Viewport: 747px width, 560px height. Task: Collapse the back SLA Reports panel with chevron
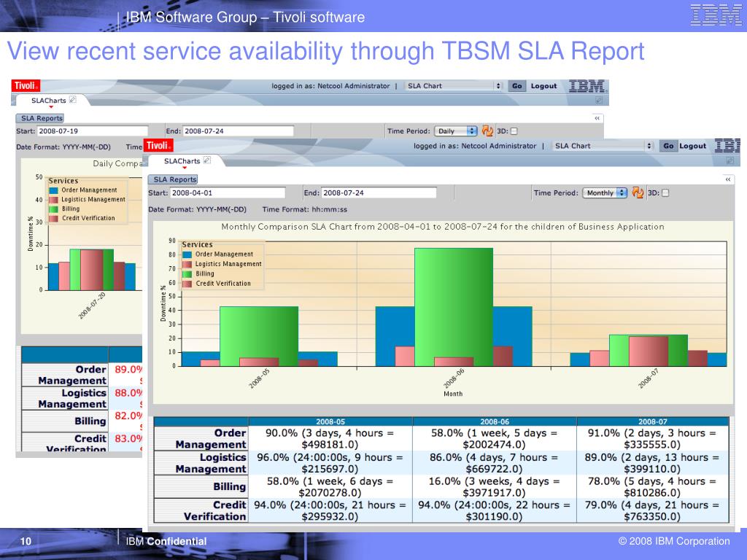click(x=597, y=118)
